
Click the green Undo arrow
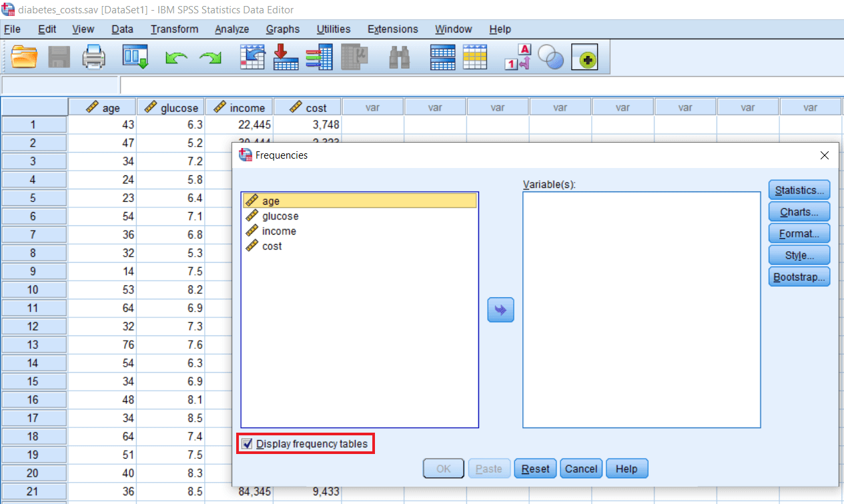tap(177, 59)
